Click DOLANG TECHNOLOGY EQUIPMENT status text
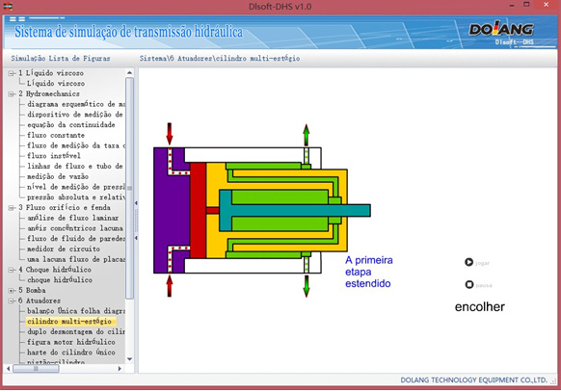Image resolution: width=561 pixels, height=392 pixels. coord(473,380)
